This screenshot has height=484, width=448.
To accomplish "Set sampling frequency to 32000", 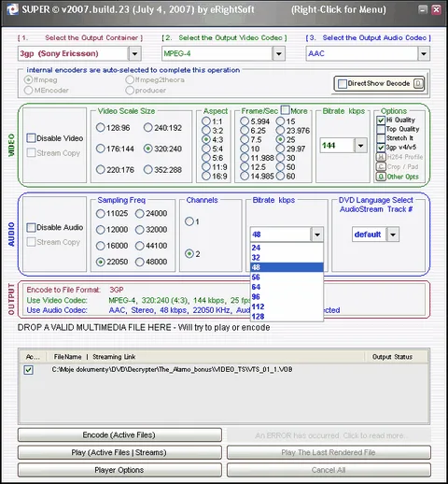I will point(140,230).
